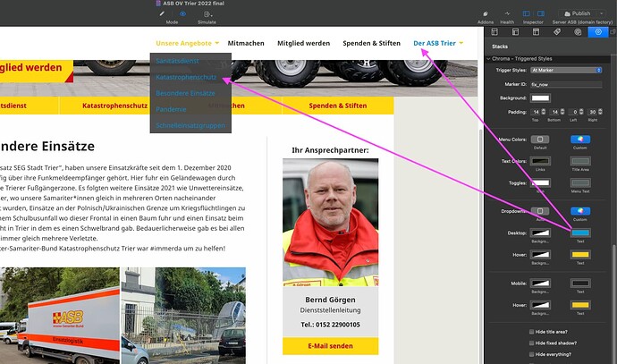The image size is (617, 364).
Task: Adjust the Right padding stepper
Action: click(x=600, y=112)
